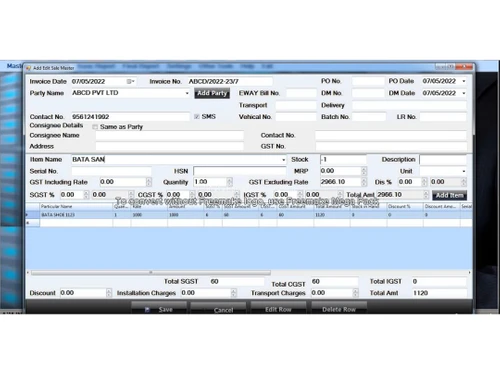
Task: Click the Serial No. input field
Action: pos(111,171)
